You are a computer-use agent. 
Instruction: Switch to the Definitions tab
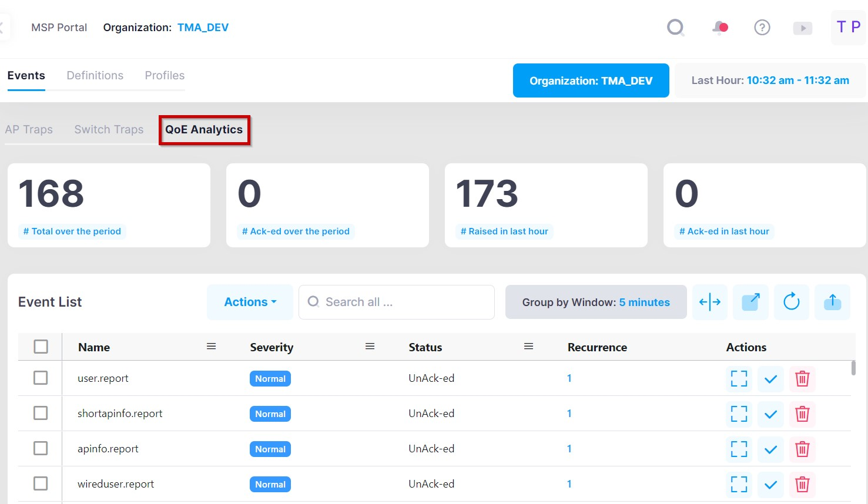tap(95, 75)
